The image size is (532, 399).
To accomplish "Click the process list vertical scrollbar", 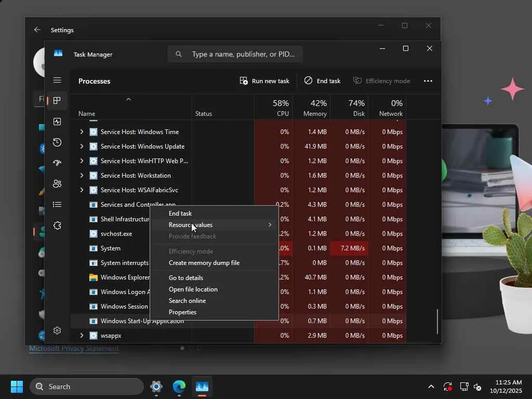I will tap(437, 321).
